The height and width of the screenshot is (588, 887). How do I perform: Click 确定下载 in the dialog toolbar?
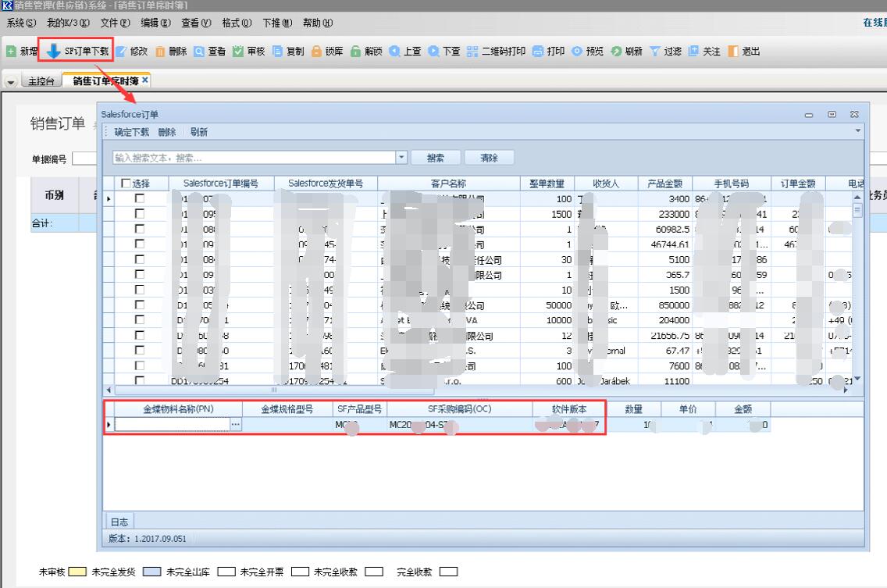[x=131, y=132]
